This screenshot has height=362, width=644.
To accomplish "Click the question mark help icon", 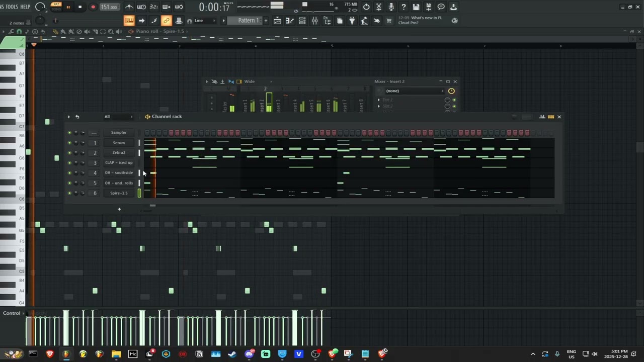I will point(404,7).
